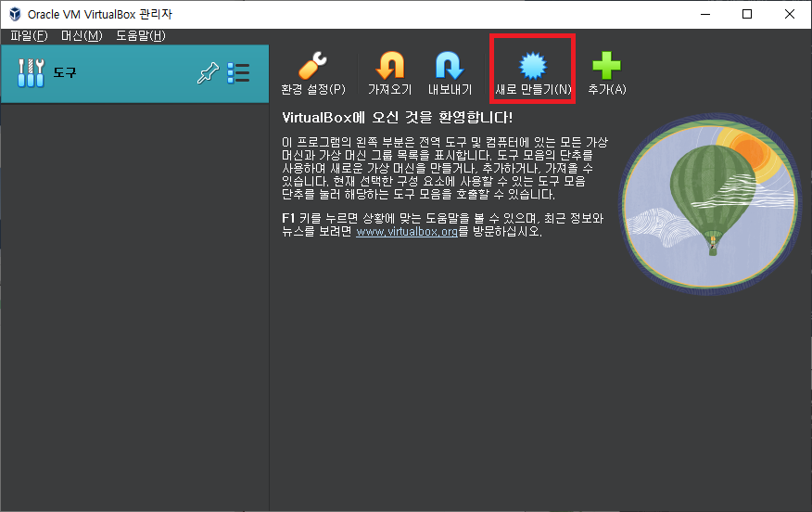Pin the tools pane with pushpin icon
Screen dimensions: 812x512
(208, 73)
